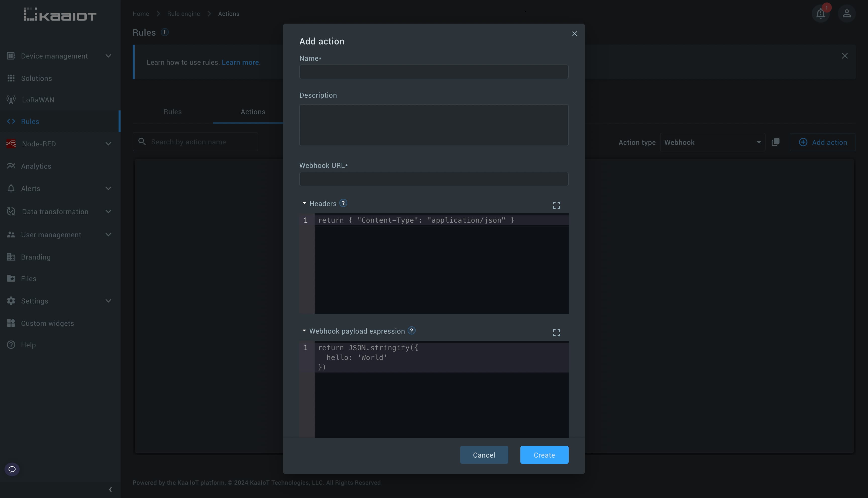Click the Search by action name field
Viewport: 868px width, 498px height.
click(x=195, y=142)
